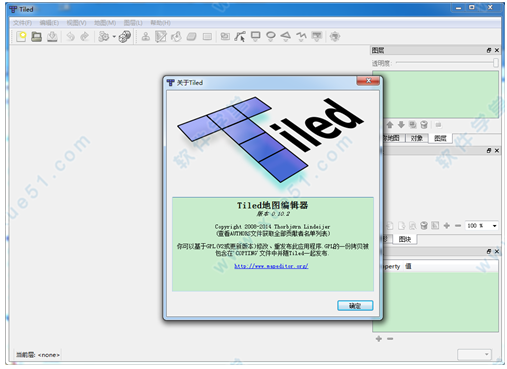Select the Edit Polygons tool
The image size is (507, 369).
tap(240, 36)
